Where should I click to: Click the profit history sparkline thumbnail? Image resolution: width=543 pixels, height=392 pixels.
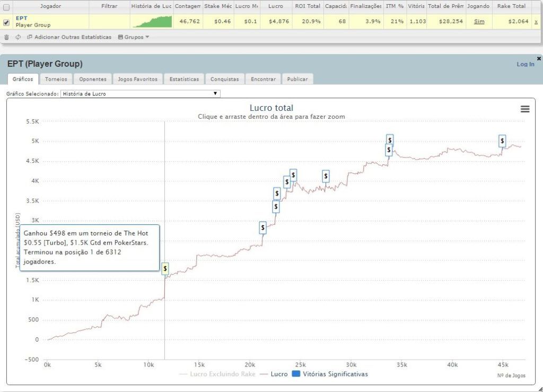pyautogui.click(x=152, y=22)
